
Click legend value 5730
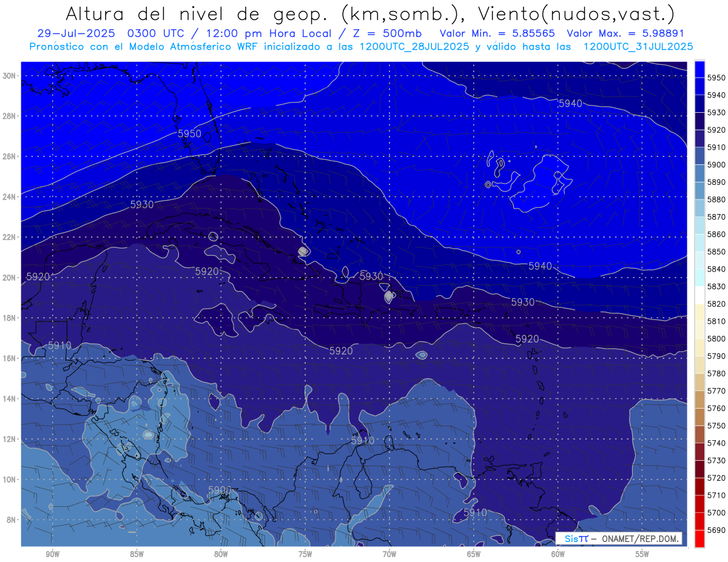pyautogui.click(x=716, y=461)
